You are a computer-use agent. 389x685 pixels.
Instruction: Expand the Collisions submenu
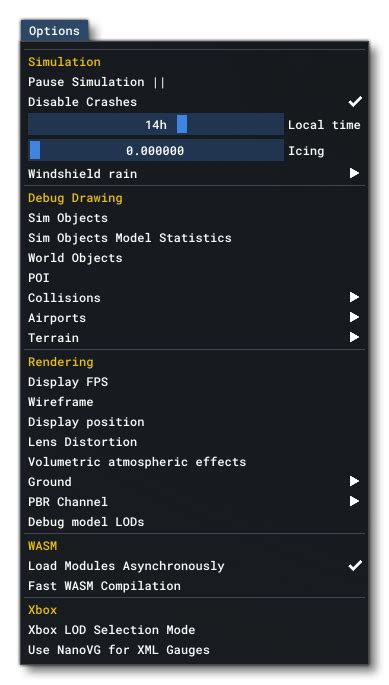(x=194, y=298)
